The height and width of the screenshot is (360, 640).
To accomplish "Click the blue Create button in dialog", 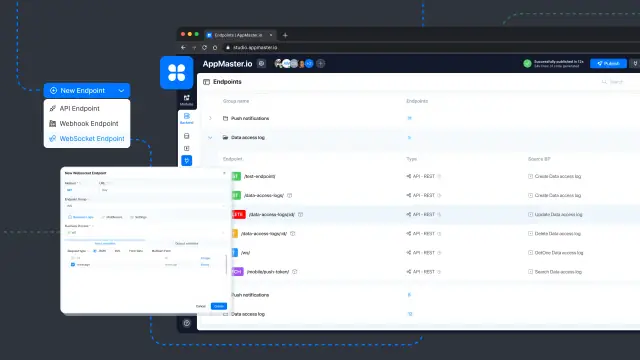I will pos(219,307).
